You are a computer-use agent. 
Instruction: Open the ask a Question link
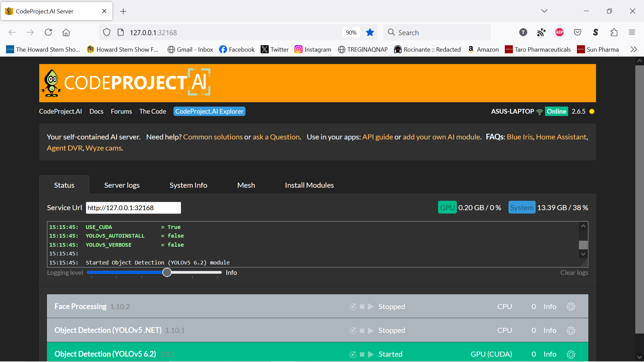click(276, 137)
